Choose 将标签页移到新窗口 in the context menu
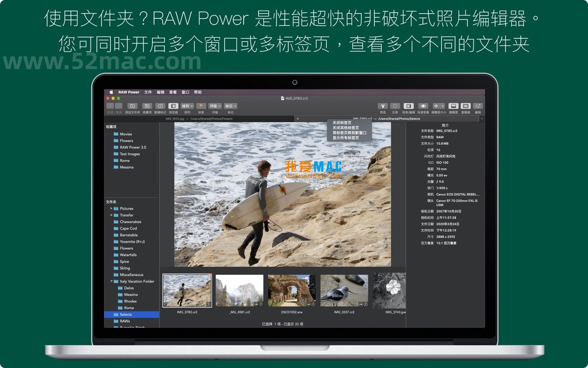Viewport: 588px width, 368px height. 348,132
